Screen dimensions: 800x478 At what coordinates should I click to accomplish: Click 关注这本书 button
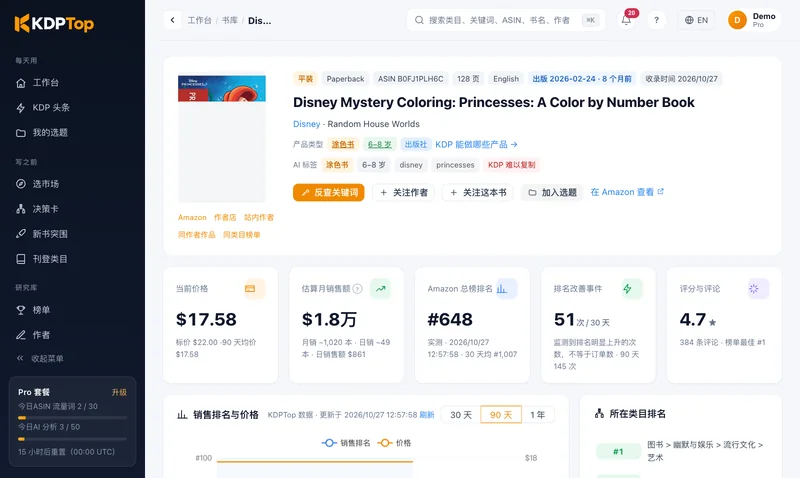[478, 192]
